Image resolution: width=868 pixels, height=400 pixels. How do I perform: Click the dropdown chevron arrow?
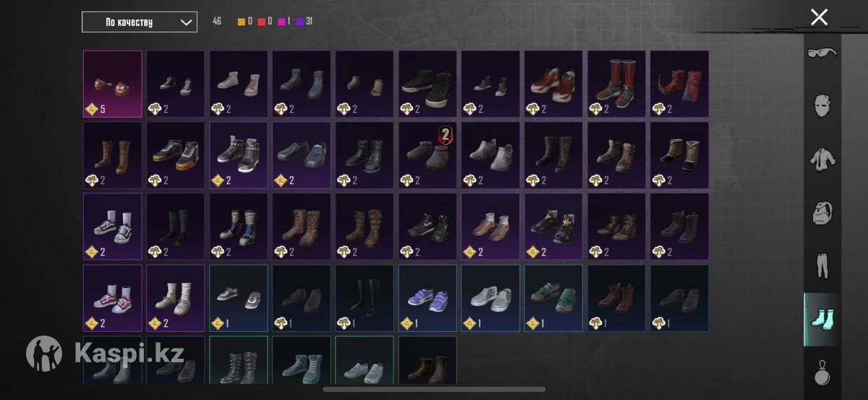(x=185, y=22)
